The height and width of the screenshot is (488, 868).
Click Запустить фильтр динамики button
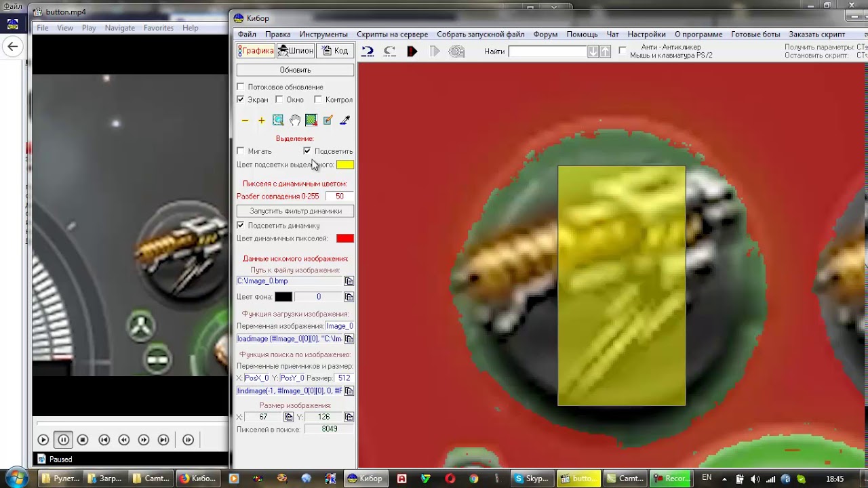pyautogui.click(x=295, y=211)
